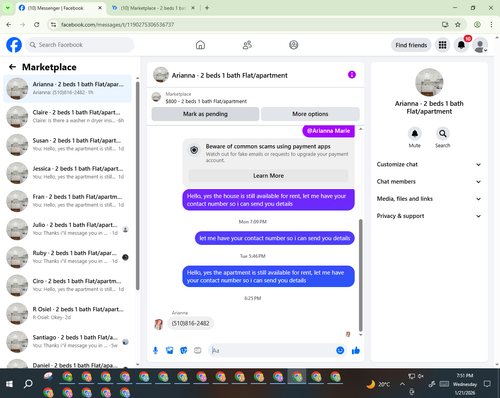Search in conversation using magnifier icon

point(442,134)
